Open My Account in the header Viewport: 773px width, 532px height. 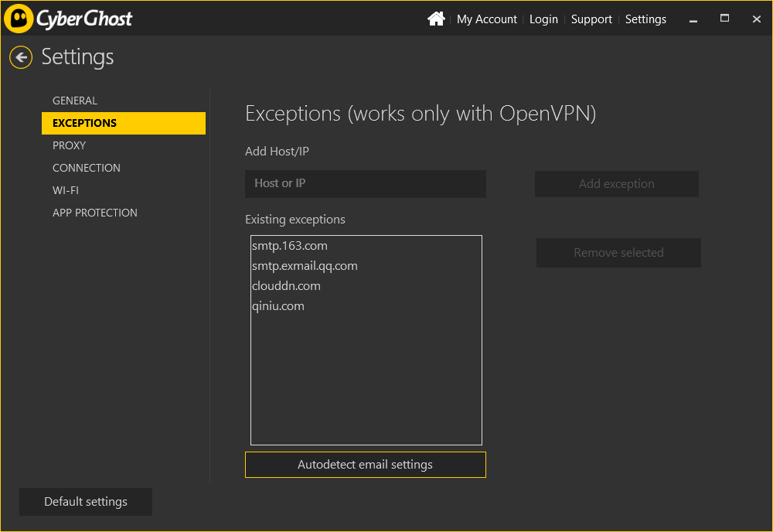[486, 19]
